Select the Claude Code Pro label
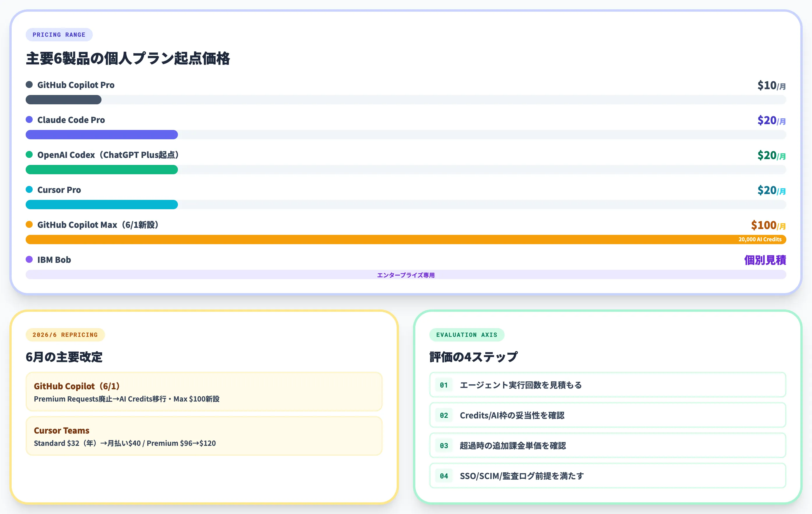Screen dimensions: 812x514 click(x=71, y=120)
